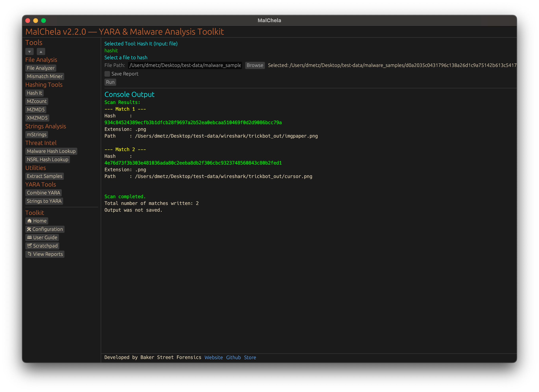Minimize the MalChela window
Viewport: 539px width, 392px height.
36,21
